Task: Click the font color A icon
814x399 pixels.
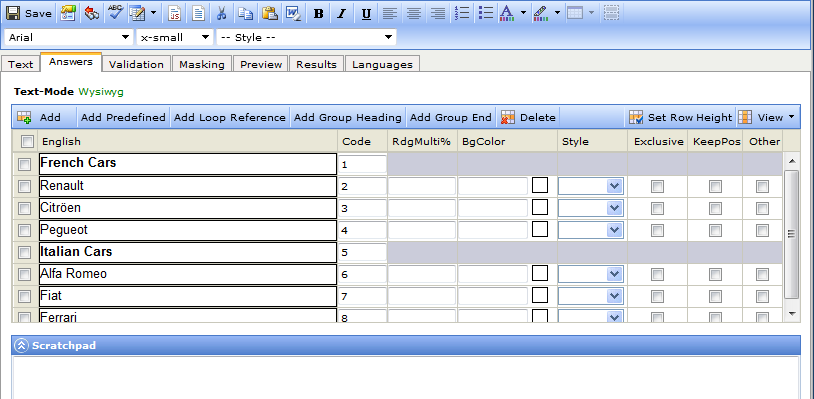Action: 507,13
